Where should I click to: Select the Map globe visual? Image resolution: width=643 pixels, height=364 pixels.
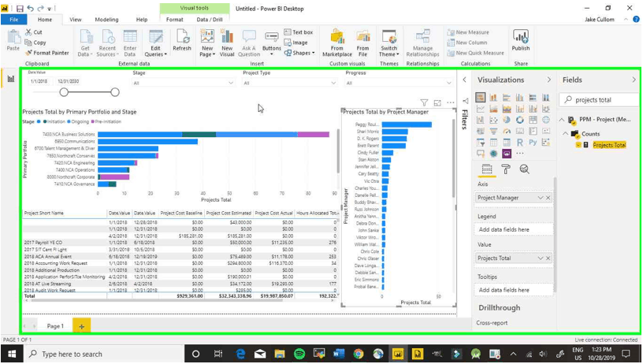point(546,120)
